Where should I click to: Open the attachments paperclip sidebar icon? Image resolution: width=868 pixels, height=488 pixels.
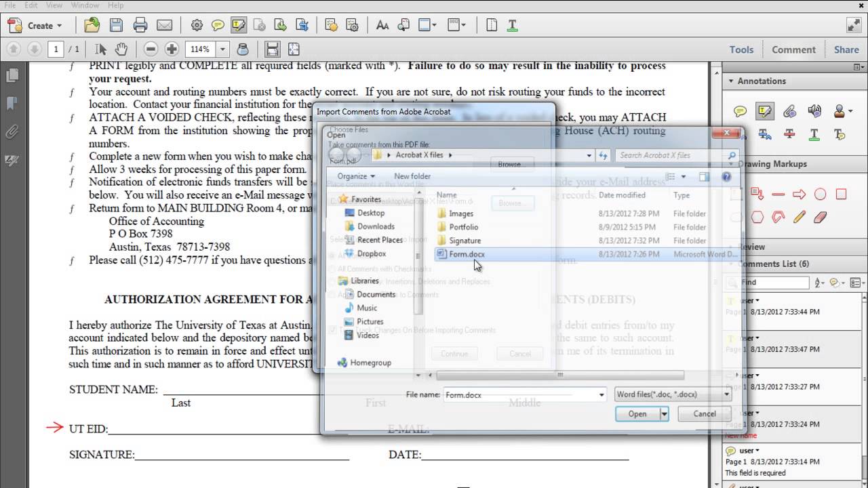pos(12,132)
